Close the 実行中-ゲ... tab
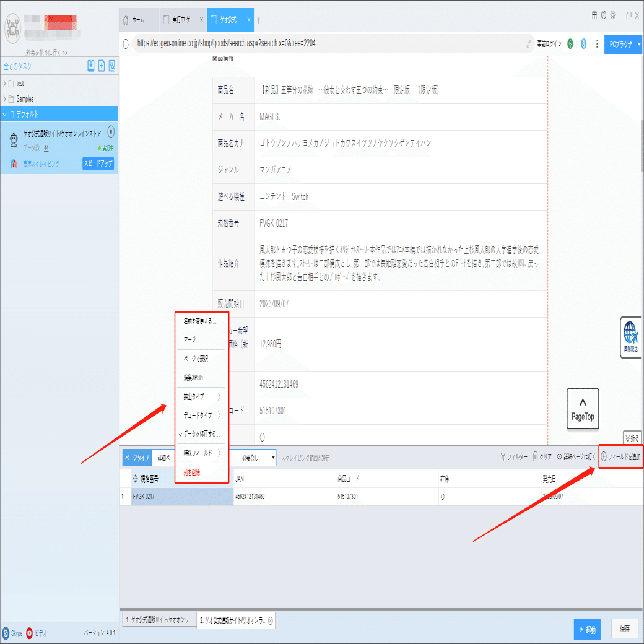 coord(201,20)
